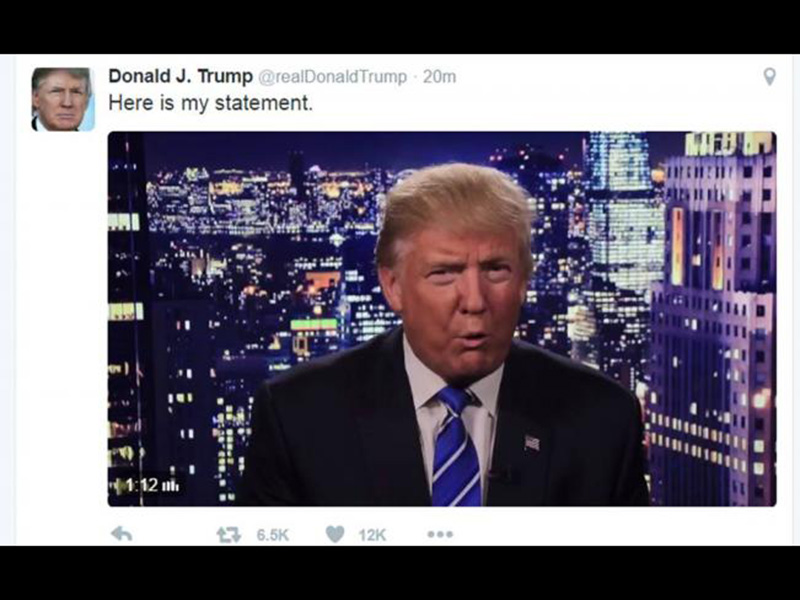Viewport: 800px width, 600px height.
Task: Open the 20m timestamp permalink
Action: pos(439,77)
